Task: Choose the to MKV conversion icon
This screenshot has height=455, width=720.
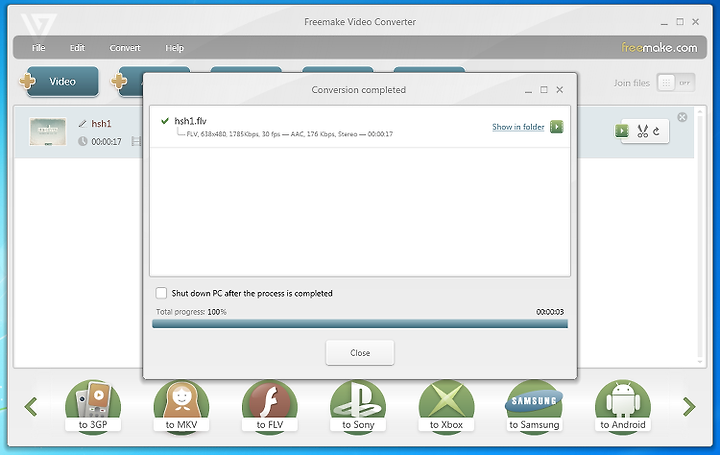Action: click(x=181, y=406)
